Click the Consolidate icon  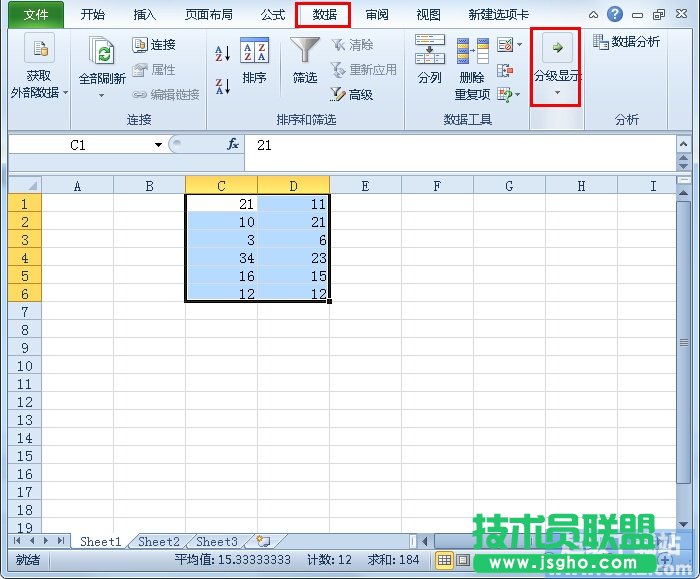pyautogui.click(x=505, y=70)
